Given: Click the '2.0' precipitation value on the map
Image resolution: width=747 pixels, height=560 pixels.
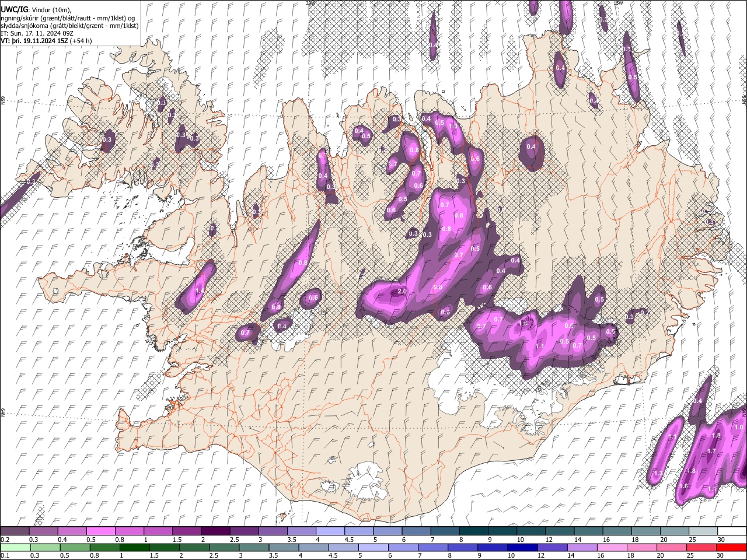Looking at the screenshot, I should point(402,291).
